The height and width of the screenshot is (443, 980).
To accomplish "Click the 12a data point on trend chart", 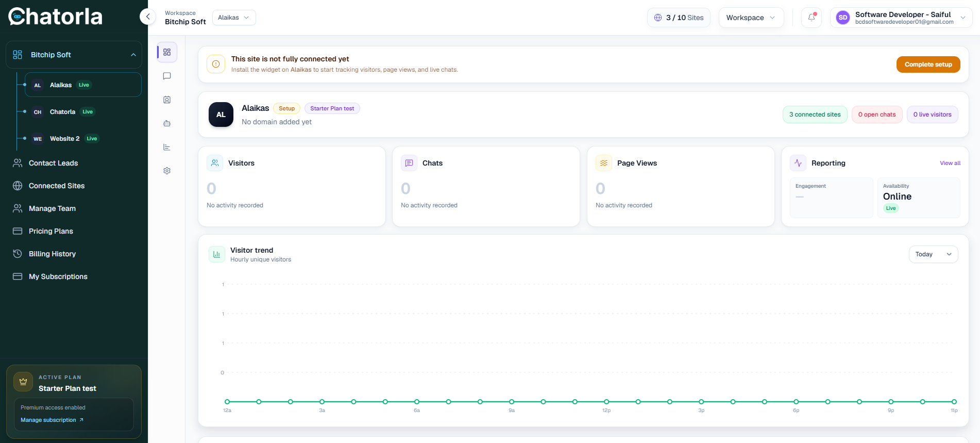I will pos(227,401).
